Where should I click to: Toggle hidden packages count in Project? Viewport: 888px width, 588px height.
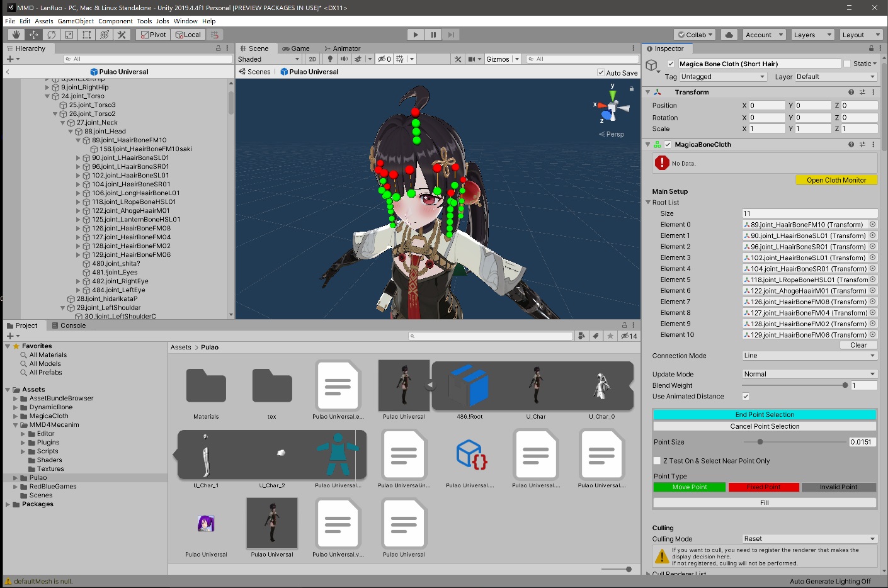pos(629,336)
